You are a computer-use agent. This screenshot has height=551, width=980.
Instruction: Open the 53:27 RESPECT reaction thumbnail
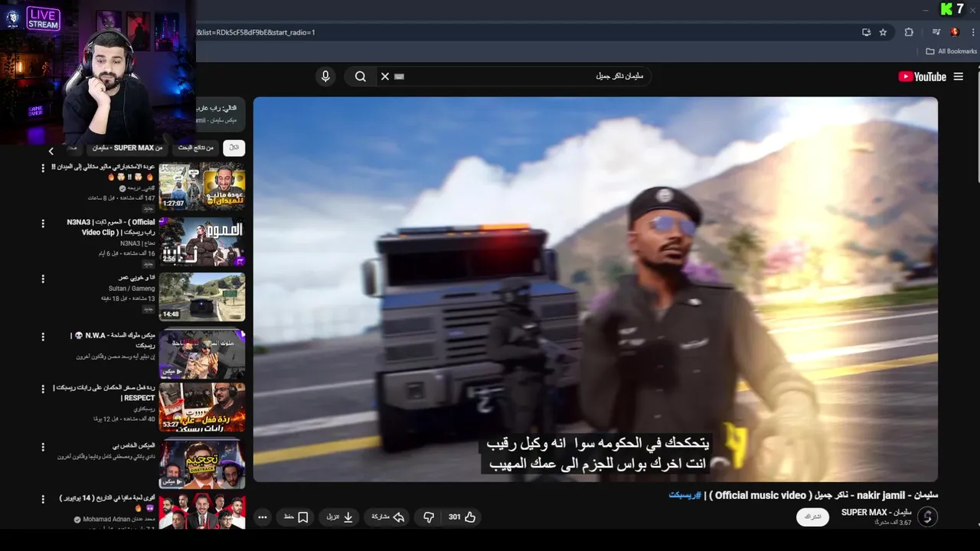202,408
